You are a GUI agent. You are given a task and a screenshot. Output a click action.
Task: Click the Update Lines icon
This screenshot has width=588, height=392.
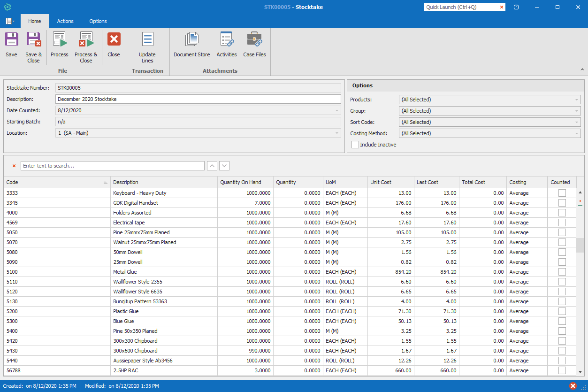pos(147,40)
